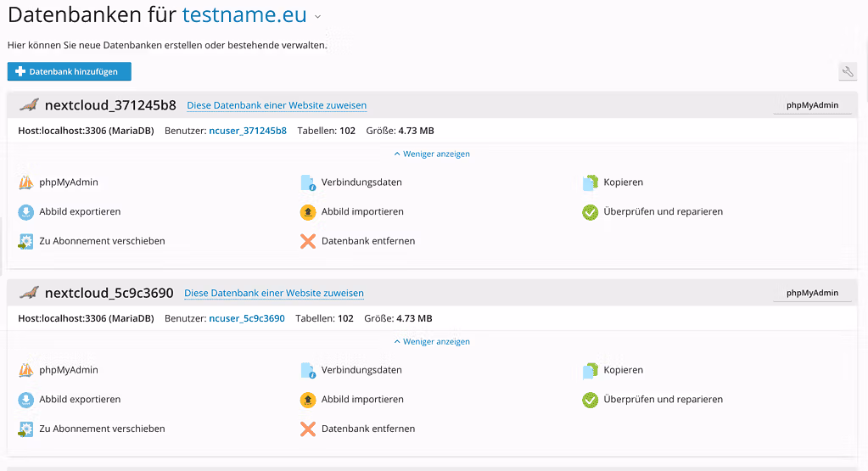Collapse nextcloud_5c9c3690 details via Weniger anzeigen
The height and width of the screenshot is (471, 868).
432,341
